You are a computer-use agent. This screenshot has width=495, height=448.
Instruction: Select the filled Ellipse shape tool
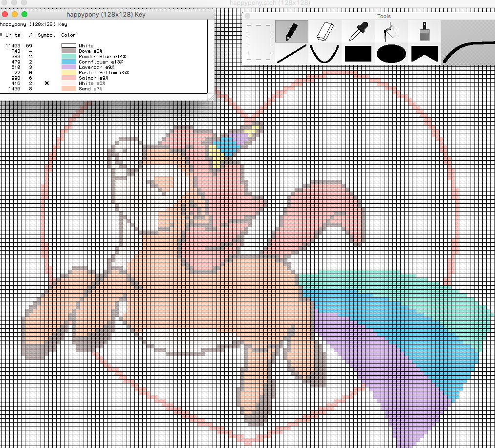[x=391, y=54]
